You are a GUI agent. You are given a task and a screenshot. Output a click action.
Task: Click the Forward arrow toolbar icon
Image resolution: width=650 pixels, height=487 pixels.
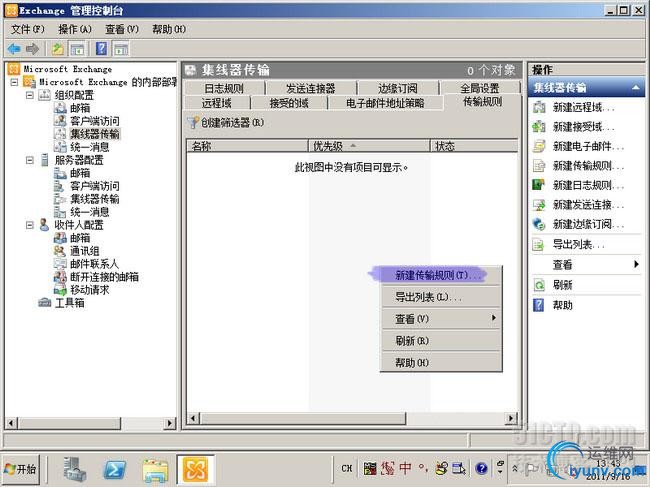click(x=32, y=49)
